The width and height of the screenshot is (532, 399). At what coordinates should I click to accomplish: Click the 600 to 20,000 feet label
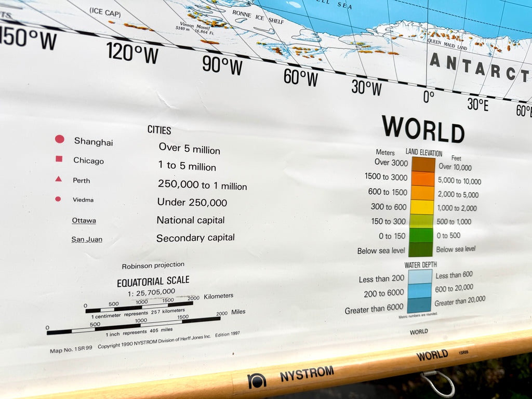pos(454,288)
